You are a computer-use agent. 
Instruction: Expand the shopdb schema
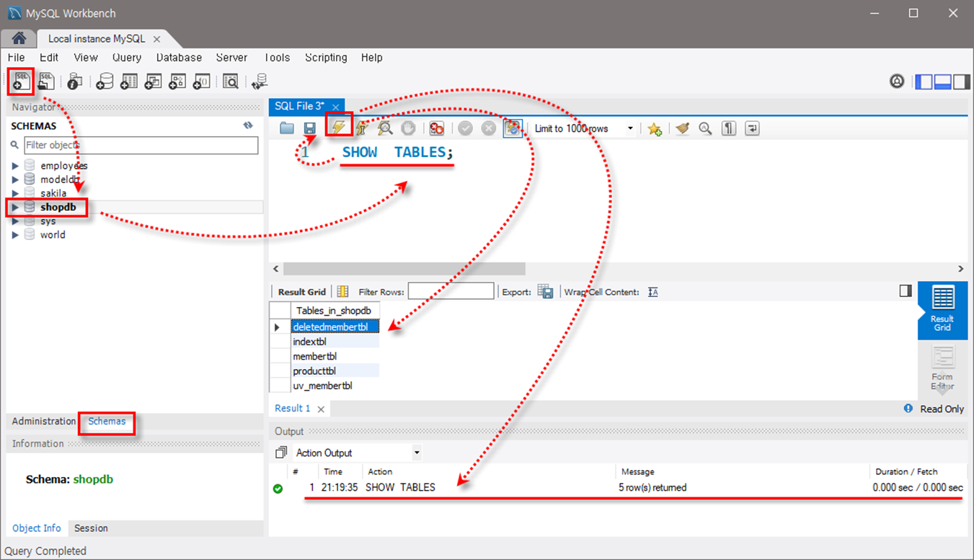16,208
